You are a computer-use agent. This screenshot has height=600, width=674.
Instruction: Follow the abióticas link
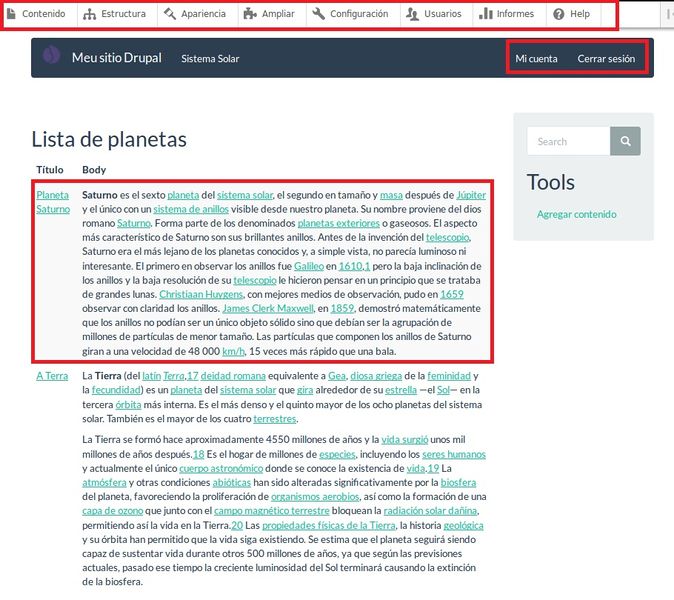232,483
